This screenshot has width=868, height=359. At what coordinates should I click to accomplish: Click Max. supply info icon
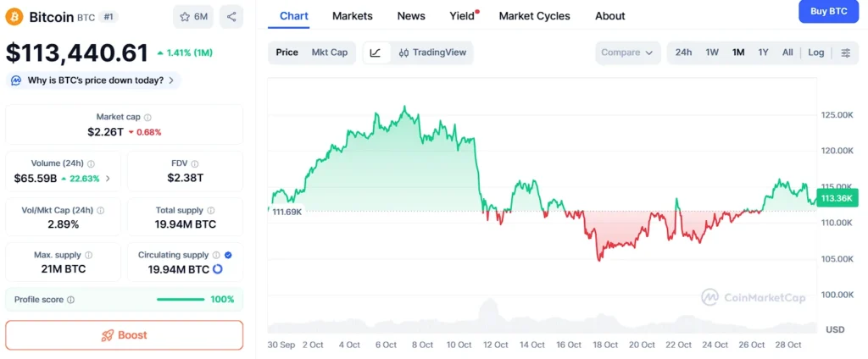pyautogui.click(x=89, y=255)
